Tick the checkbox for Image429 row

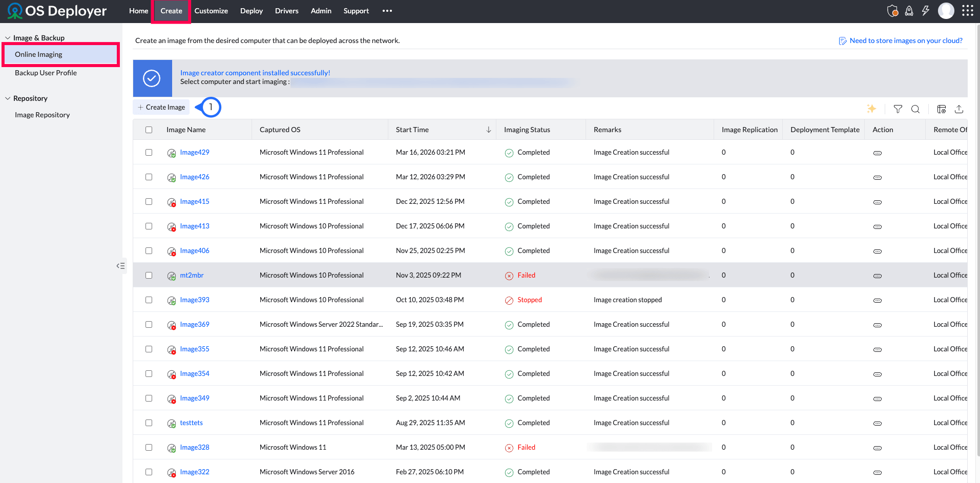(x=149, y=152)
